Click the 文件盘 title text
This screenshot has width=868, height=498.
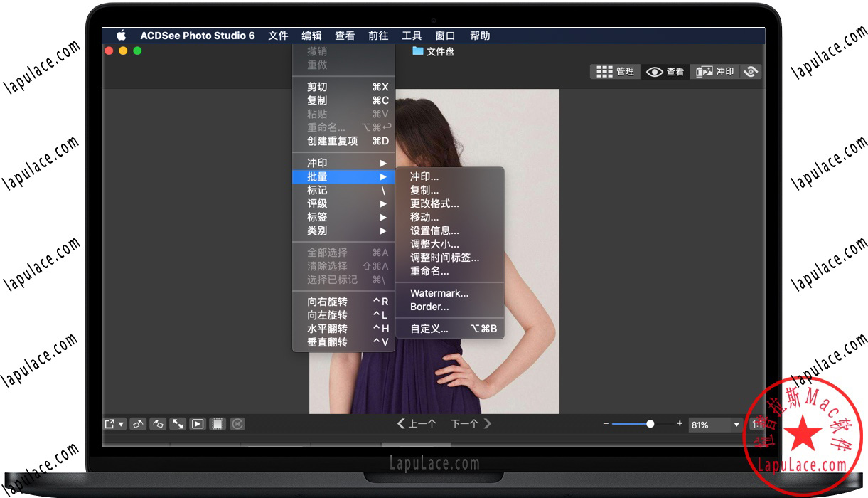(440, 51)
